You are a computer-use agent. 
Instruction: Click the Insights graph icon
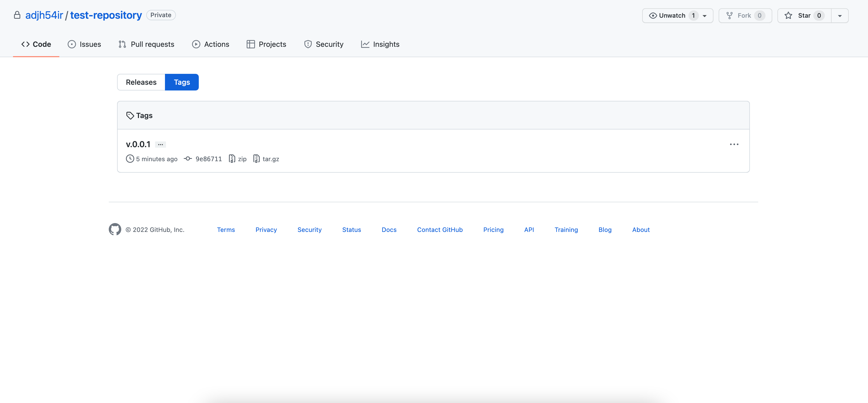[x=365, y=44]
